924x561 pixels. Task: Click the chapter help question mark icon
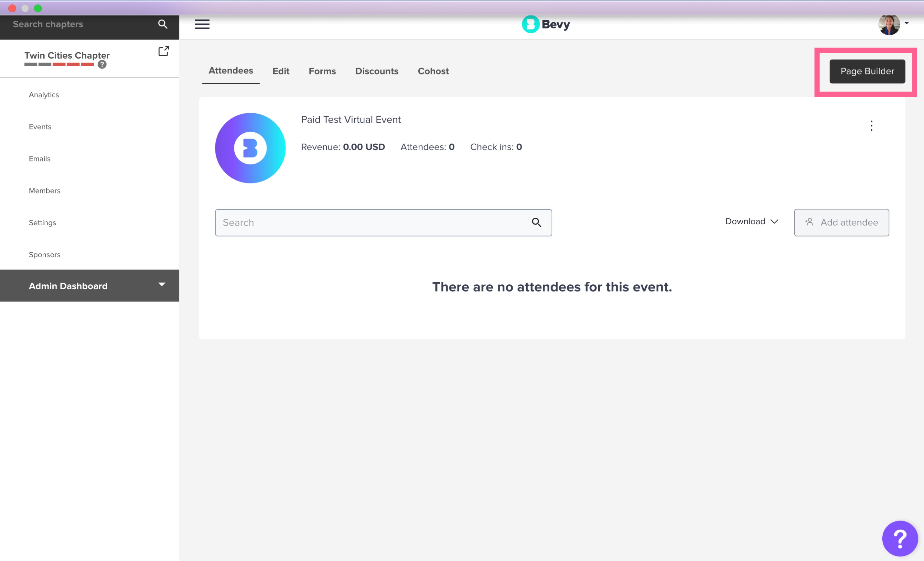point(101,64)
